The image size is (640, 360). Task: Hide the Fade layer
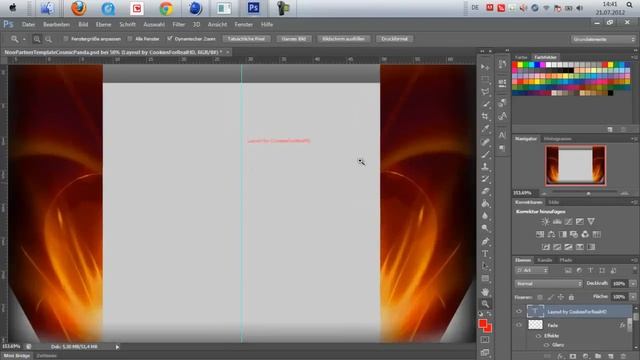[x=519, y=325]
